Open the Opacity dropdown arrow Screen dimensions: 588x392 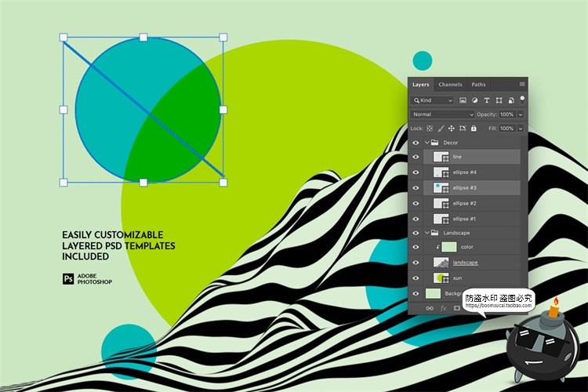pos(521,114)
